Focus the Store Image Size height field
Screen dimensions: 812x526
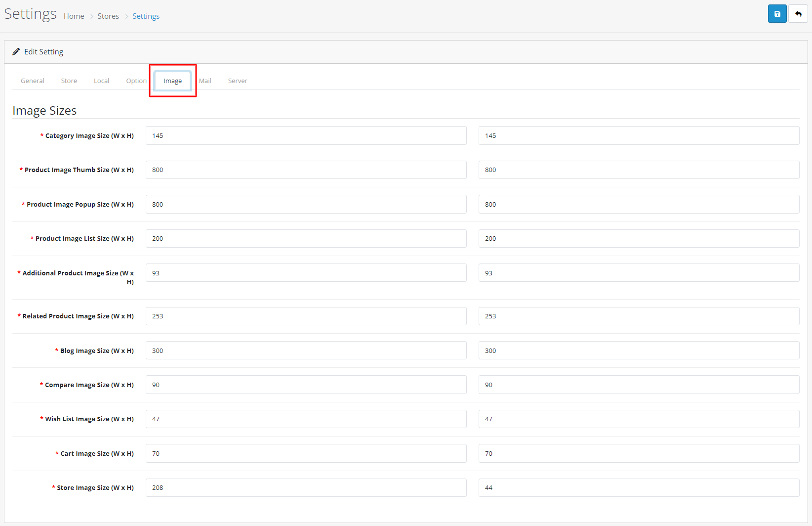coord(639,487)
